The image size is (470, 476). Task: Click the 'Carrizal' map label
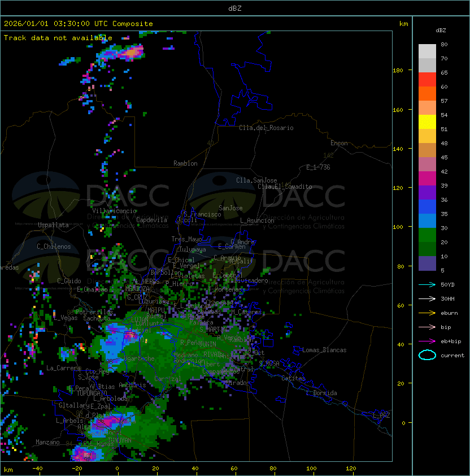pos(167,379)
